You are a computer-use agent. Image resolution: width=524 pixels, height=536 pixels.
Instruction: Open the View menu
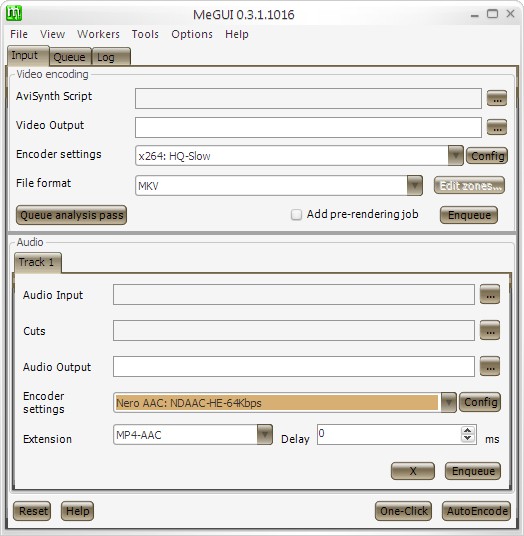point(52,34)
